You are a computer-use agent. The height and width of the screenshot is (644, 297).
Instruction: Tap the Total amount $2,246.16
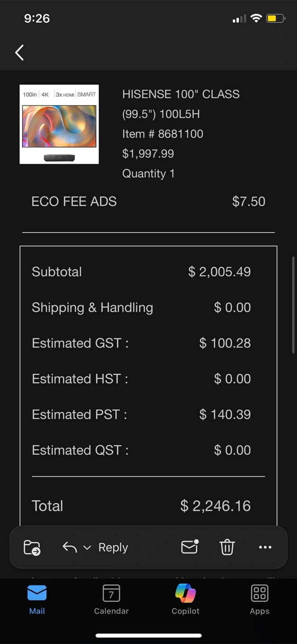point(215,506)
